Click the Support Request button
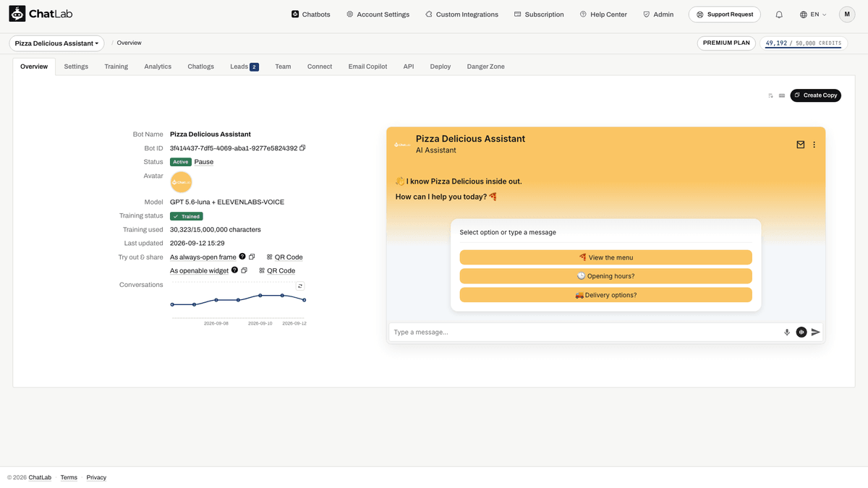Image resolution: width=868 pixels, height=488 pixels. [x=725, y=14]
